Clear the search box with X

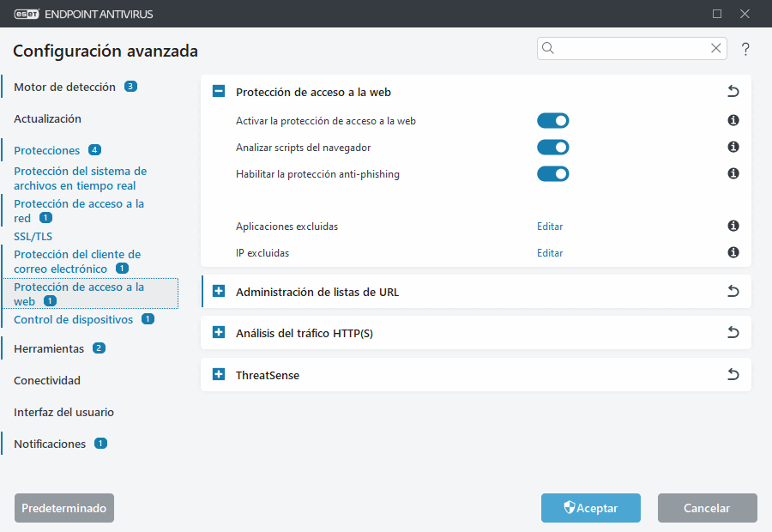pos(716,48)
